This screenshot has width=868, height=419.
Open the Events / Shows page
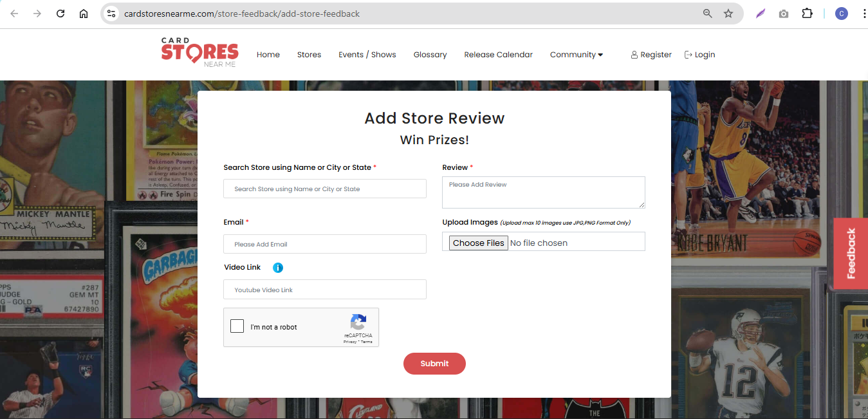coord(367,55)
